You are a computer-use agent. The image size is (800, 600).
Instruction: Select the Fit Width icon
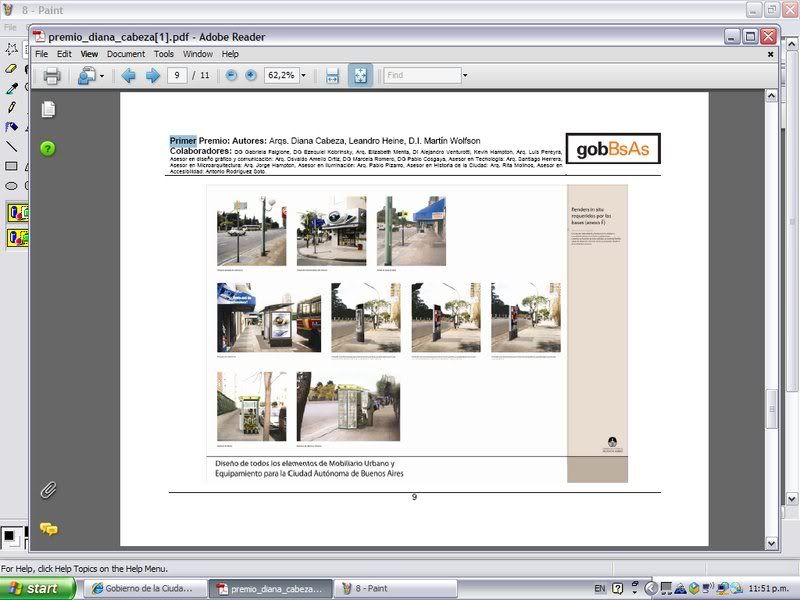[333, 75]
